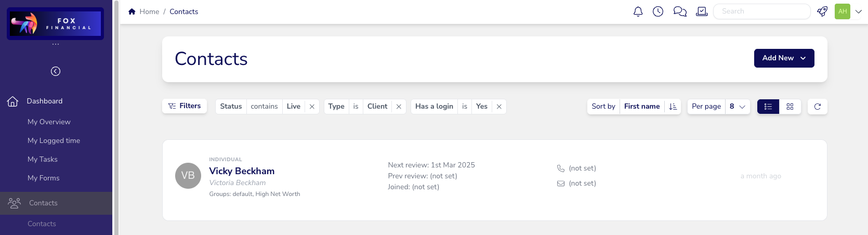Collapse the sidebar with the back arrow icon
Viewport: 868px width, 235px height.
click(x=56, y=71)
